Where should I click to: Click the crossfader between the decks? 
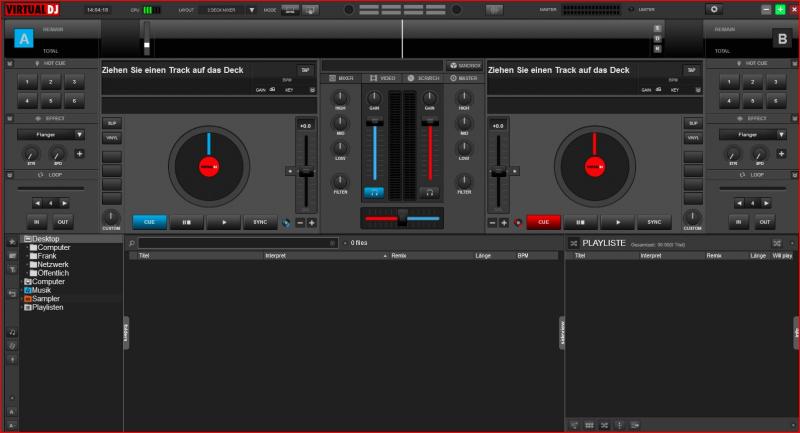[x=402, y=218]
